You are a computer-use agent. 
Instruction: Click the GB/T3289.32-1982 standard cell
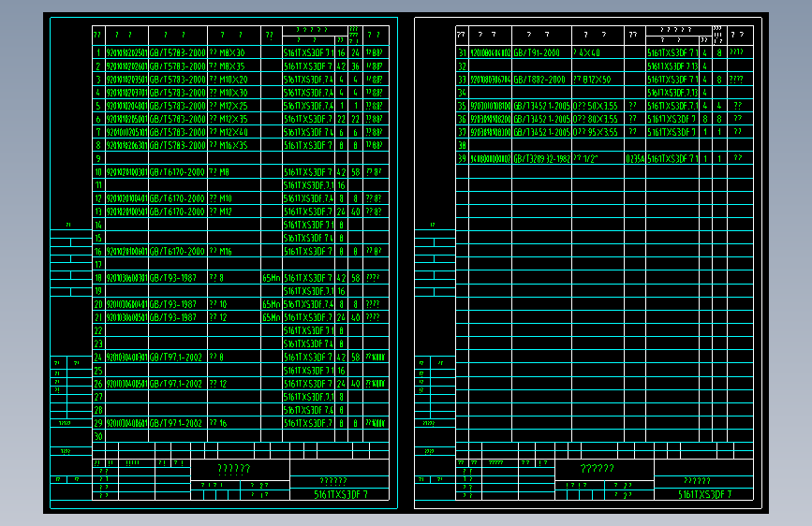(541, 158)
